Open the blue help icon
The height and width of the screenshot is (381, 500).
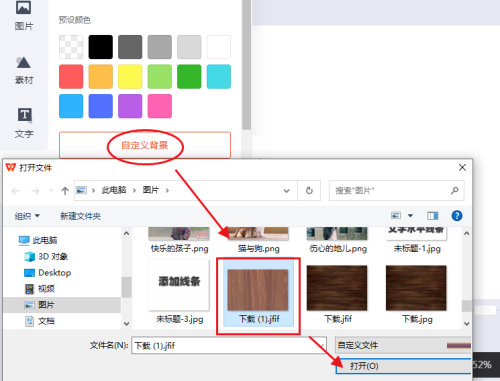pos(457,216)
